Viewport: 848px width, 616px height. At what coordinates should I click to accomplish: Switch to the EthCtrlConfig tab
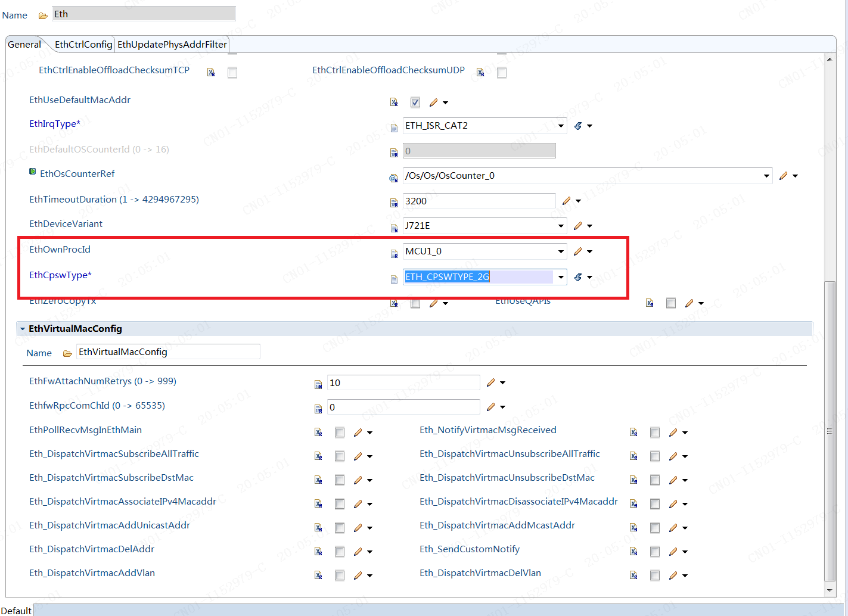tap(83, 44)
